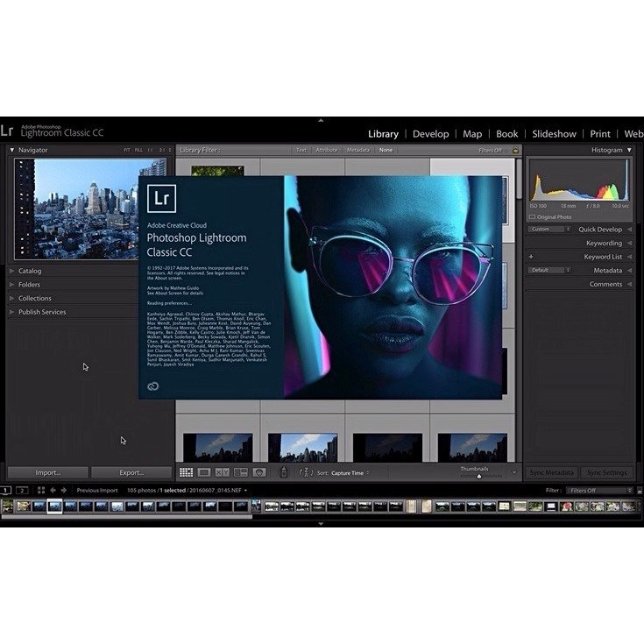Viewport: 644px width, 644px height.
Task: Switch to the Map module
Action: coord(472,134)
